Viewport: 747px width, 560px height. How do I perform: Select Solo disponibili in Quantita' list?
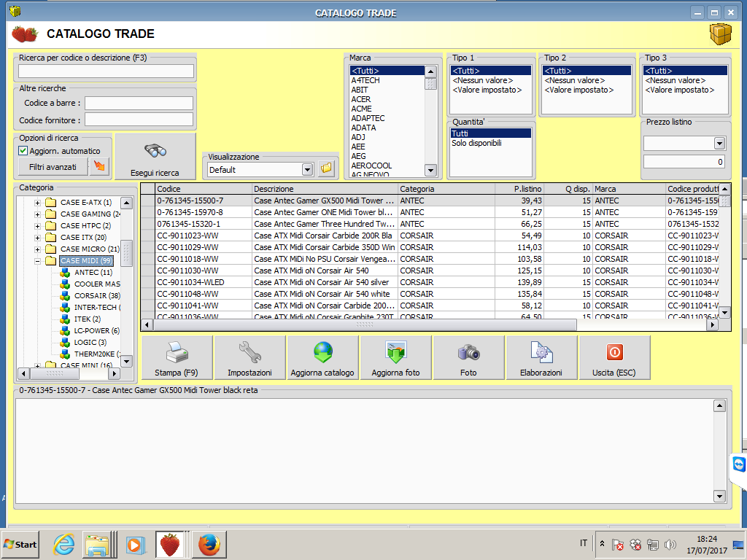476,144
